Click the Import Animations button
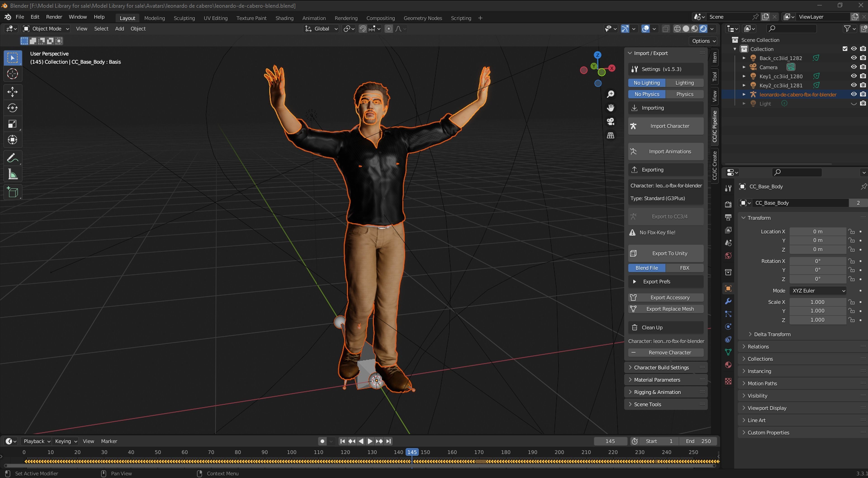 tap(665, 151)
